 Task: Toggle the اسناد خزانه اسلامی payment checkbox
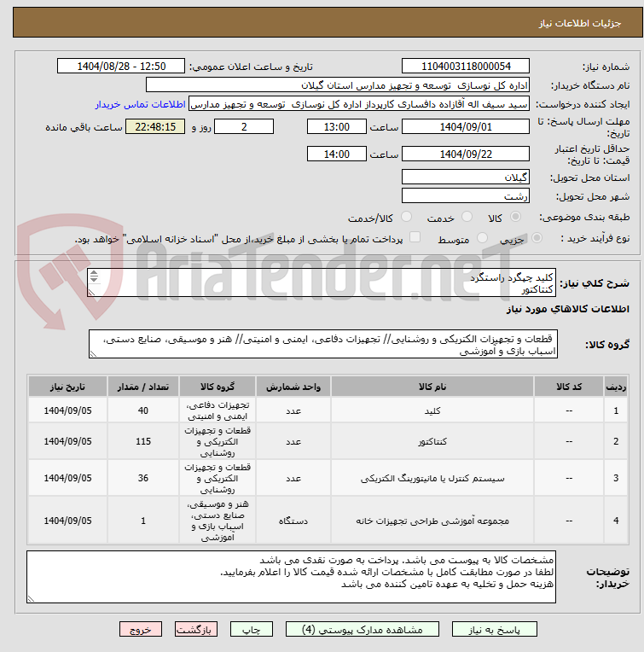click(x=415, y=237)
